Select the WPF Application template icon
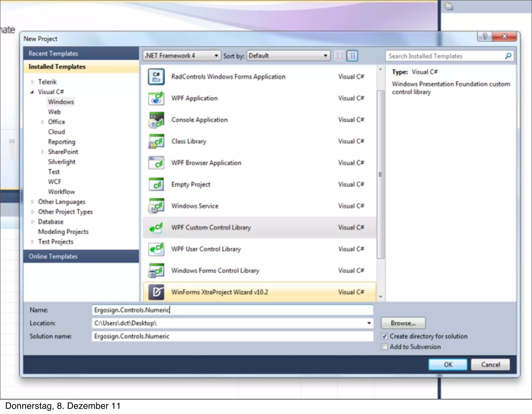This screenshot has height=414, width=532. click(x=156, y=98)
